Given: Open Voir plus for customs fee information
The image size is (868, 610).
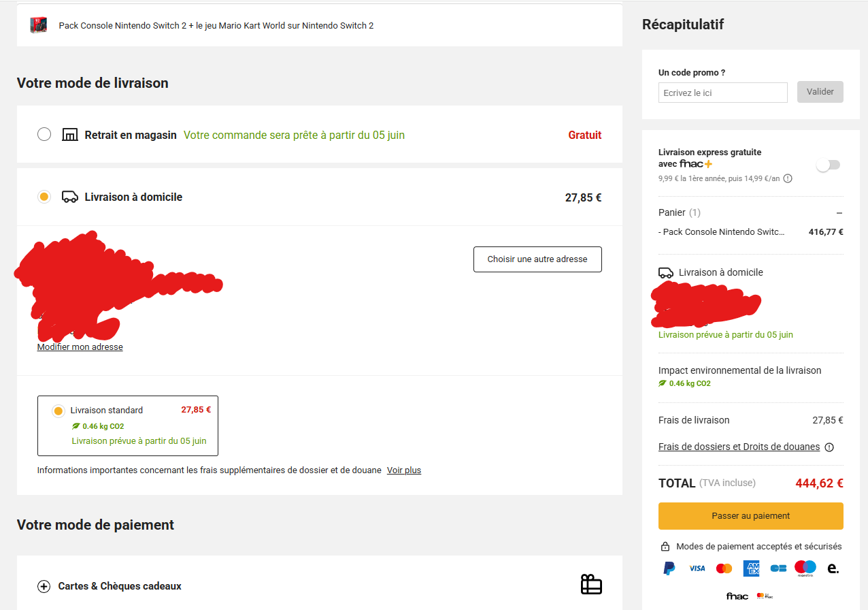Looking at the screenshot, I should 404,470.
